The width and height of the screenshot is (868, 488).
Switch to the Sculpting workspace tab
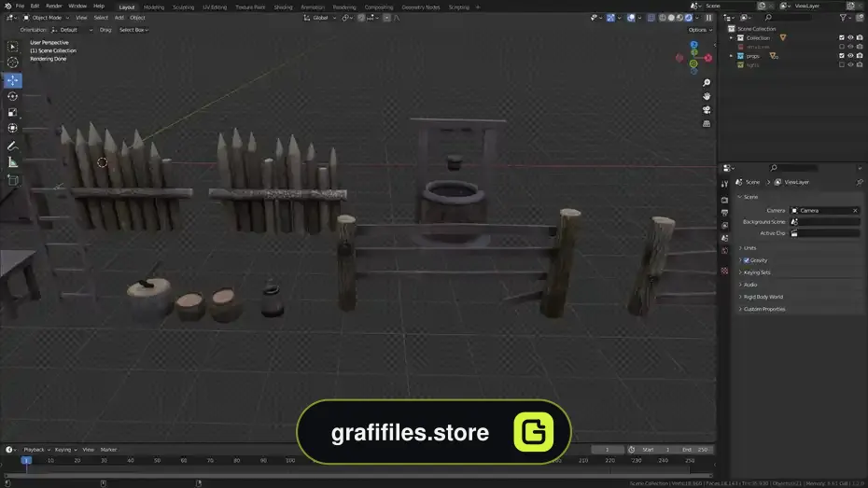click(x=183, y=7)
